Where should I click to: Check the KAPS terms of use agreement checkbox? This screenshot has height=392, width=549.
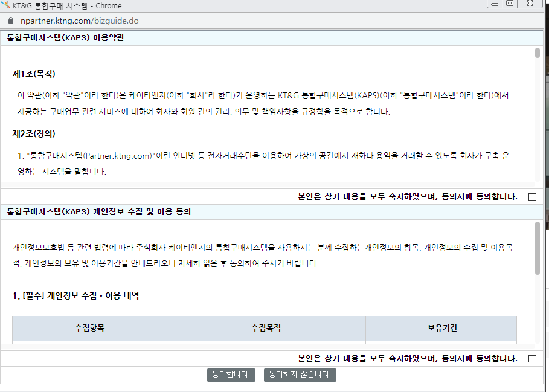pos(532,197)
